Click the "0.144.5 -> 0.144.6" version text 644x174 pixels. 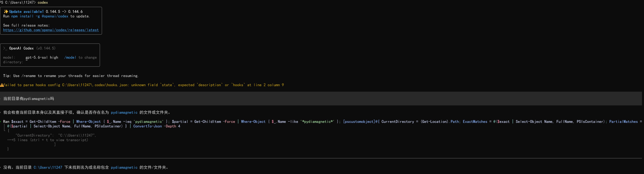64,12
